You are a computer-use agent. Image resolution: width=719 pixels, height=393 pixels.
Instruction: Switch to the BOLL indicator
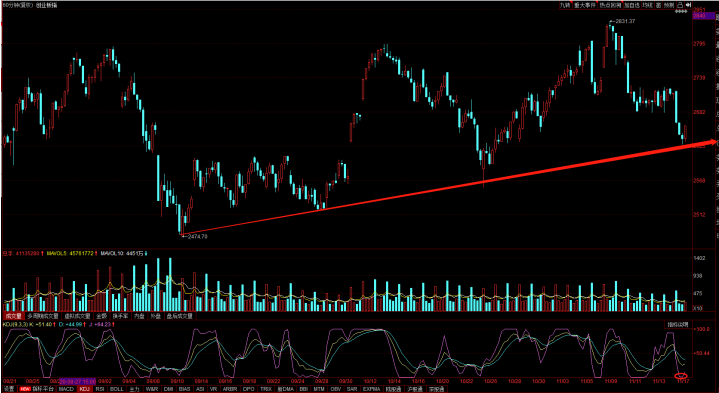(x=116, y=389)
